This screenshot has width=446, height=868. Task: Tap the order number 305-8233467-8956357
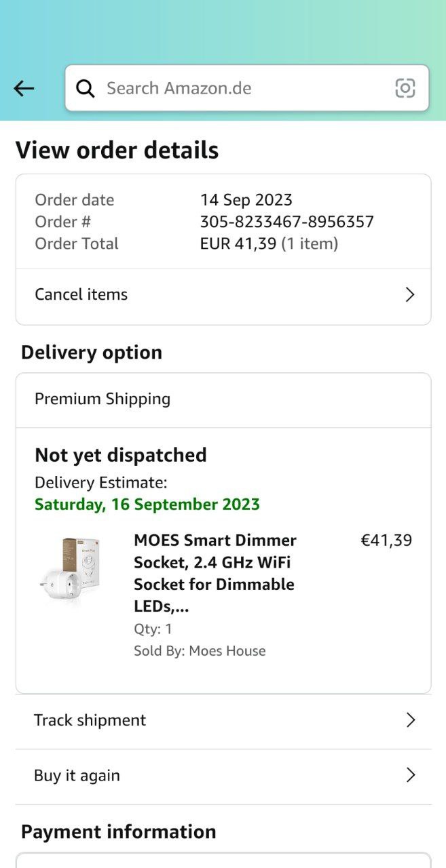point(286,222)
